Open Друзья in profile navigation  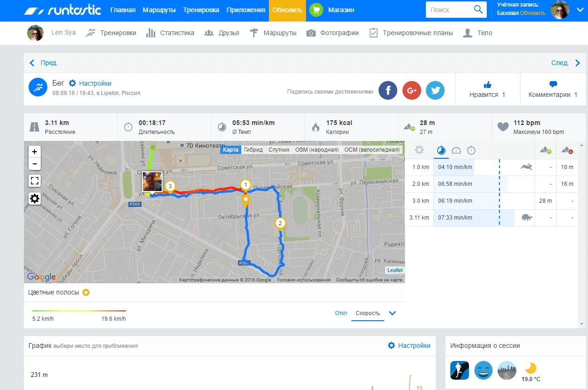click(x=222, y=33)
